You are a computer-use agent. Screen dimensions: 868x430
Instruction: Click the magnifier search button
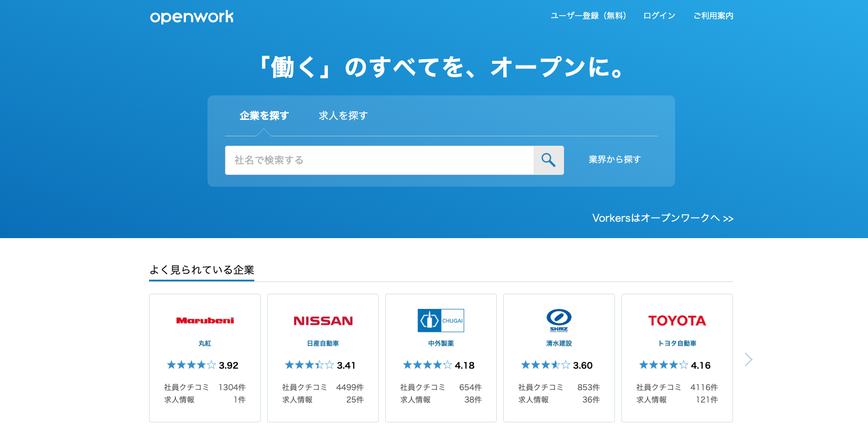coord(548,160)
